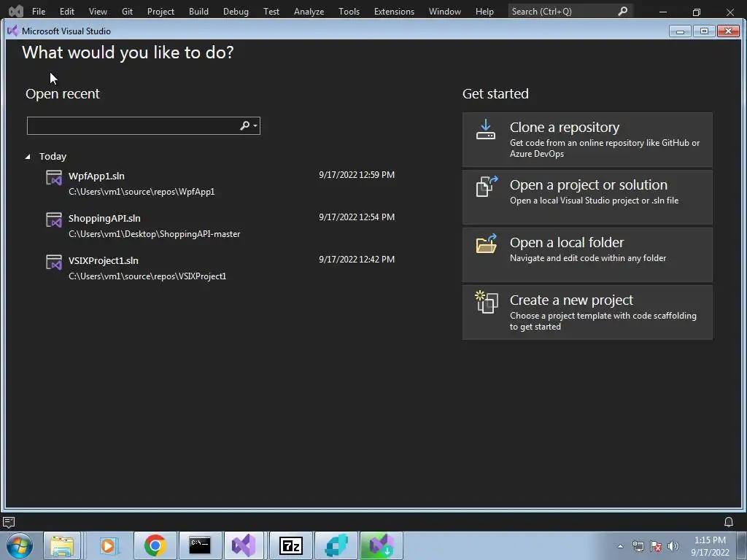Open the File menu
This screenshot has width=747, height=560.
(39, 11)
